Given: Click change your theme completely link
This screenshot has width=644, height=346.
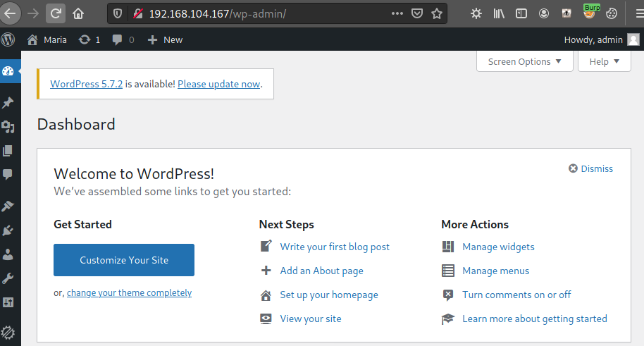Looking at the screenshot, I should 130,292.
